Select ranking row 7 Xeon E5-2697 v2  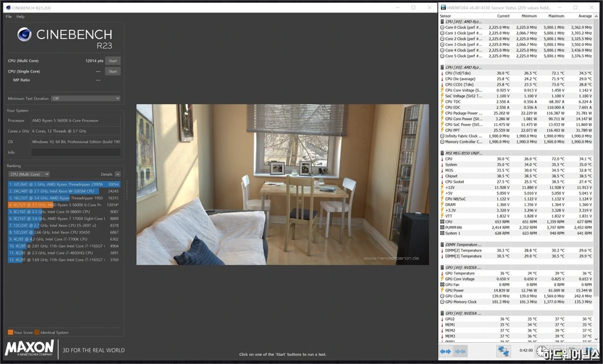pyautogui.click(x=64, y=226)
